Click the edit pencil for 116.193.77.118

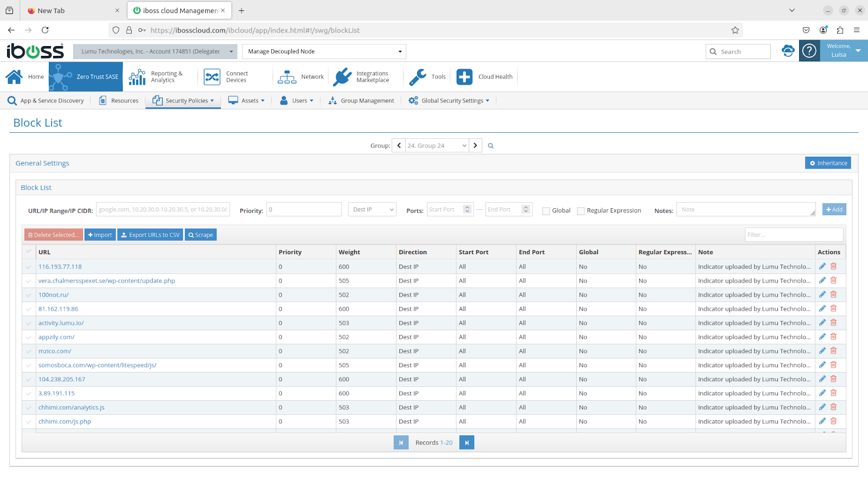pos(822,266)
